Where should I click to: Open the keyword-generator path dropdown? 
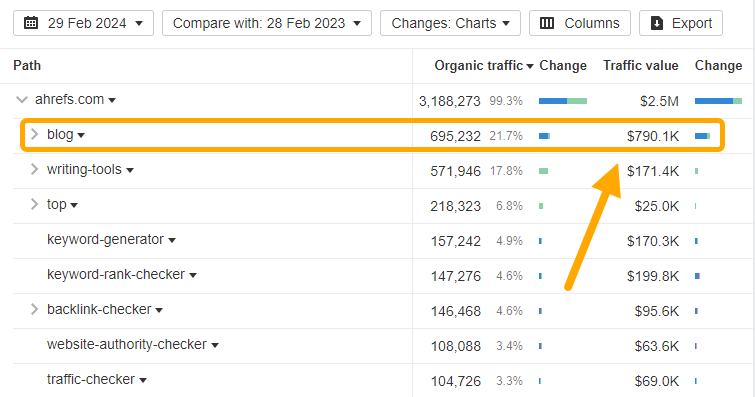172,240
